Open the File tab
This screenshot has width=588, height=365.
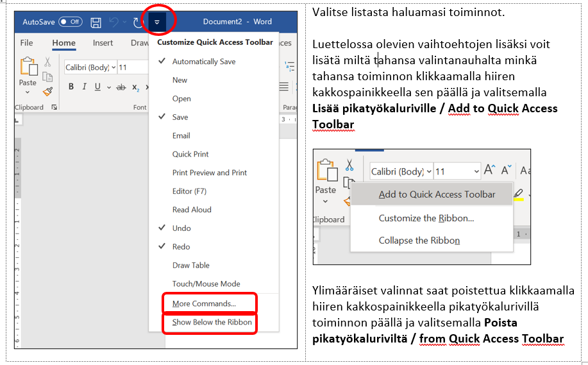click(x=26, y=43)
